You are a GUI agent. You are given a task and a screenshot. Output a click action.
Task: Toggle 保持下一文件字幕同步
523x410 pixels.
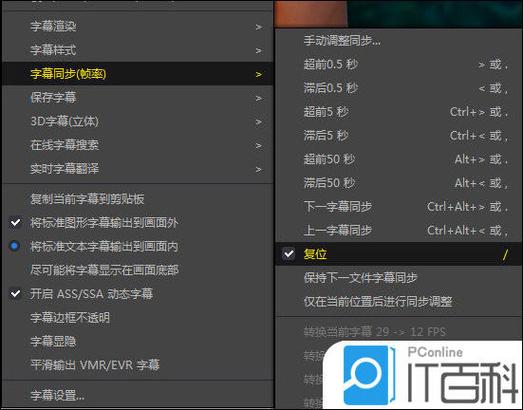[x=399, y=278]
